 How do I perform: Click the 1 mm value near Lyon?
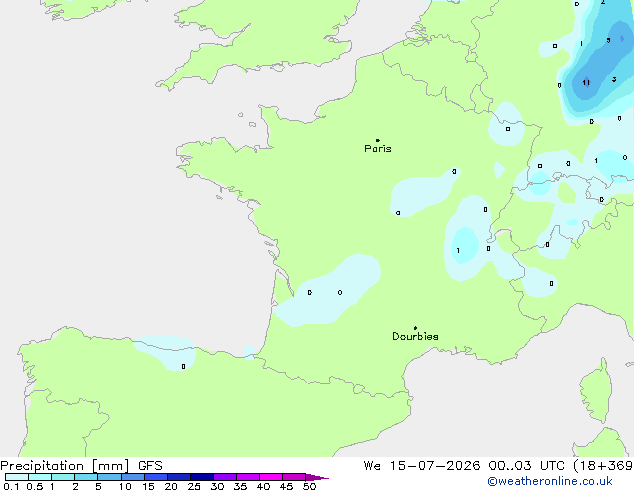pos(458,251)
